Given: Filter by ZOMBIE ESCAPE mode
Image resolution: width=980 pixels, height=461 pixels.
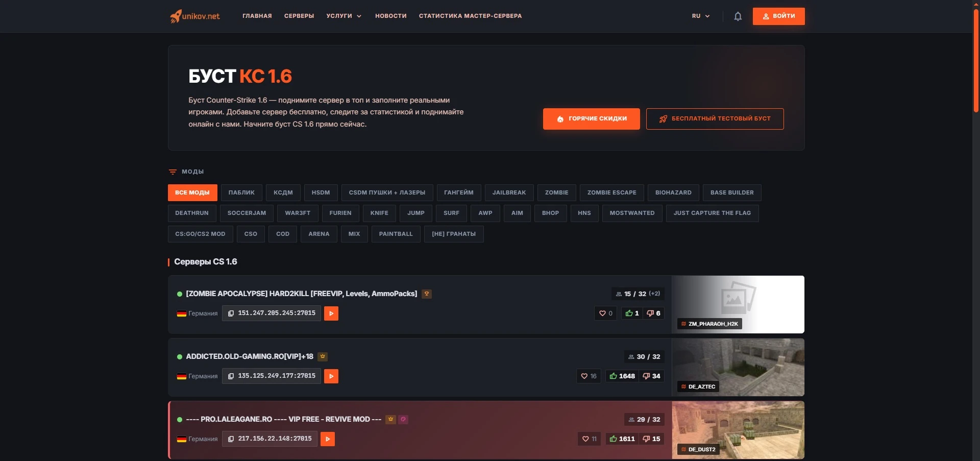Looking at the screenshot, I should click(612, 193).
